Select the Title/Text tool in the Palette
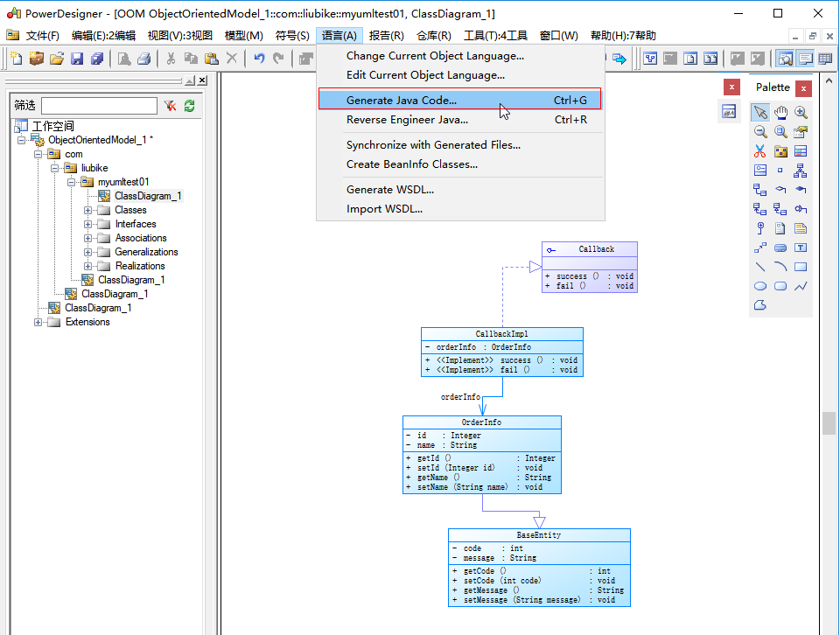 pyautogui.click(x=801, y=248)
